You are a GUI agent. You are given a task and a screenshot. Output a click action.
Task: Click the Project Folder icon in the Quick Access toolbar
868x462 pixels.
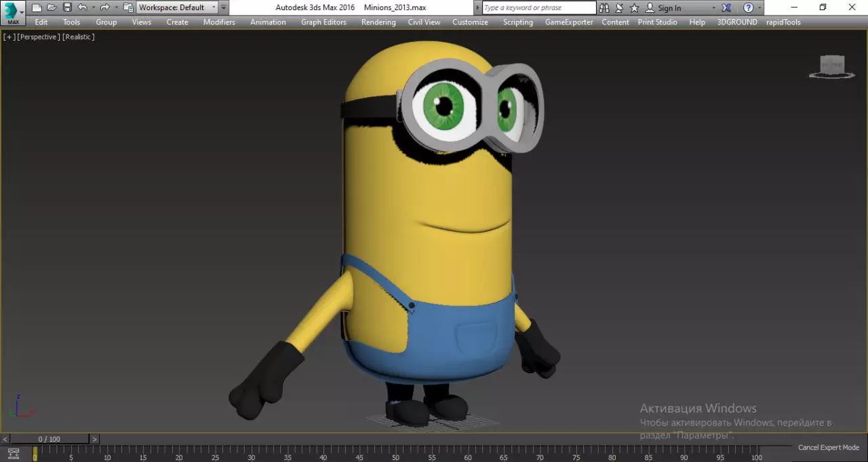(127, 7)
